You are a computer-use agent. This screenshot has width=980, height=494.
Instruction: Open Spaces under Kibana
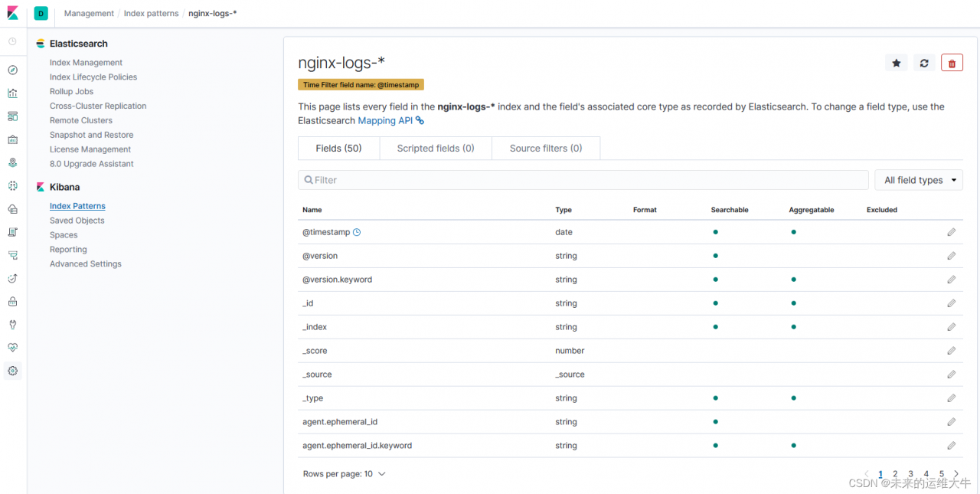[64, 235]
